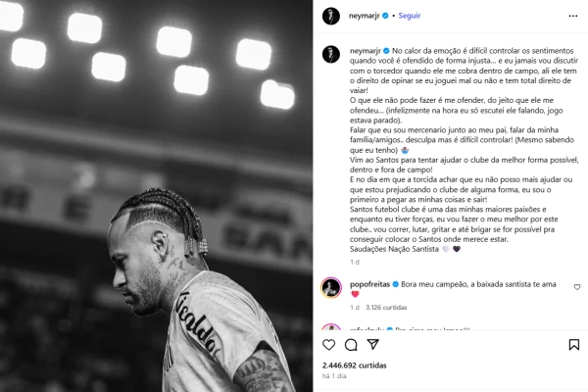Click the verified badge next to popofreitas
The image size is (588, 392).
(x=395, y=284)
